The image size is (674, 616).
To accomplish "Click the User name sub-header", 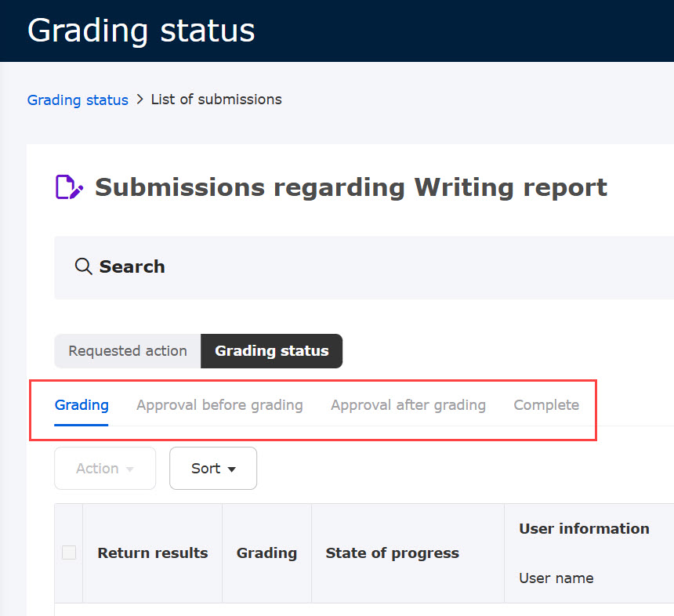I will click(556, 578).
